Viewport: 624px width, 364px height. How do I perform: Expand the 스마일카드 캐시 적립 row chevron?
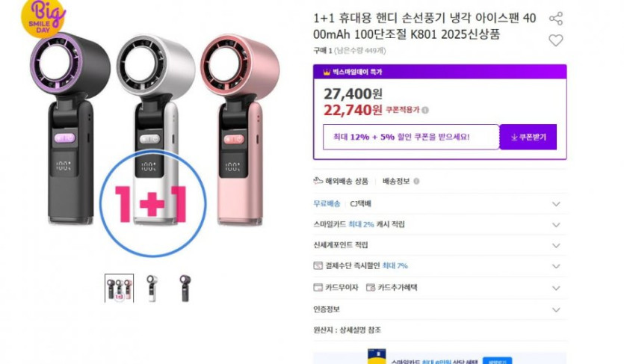point(556,225)
